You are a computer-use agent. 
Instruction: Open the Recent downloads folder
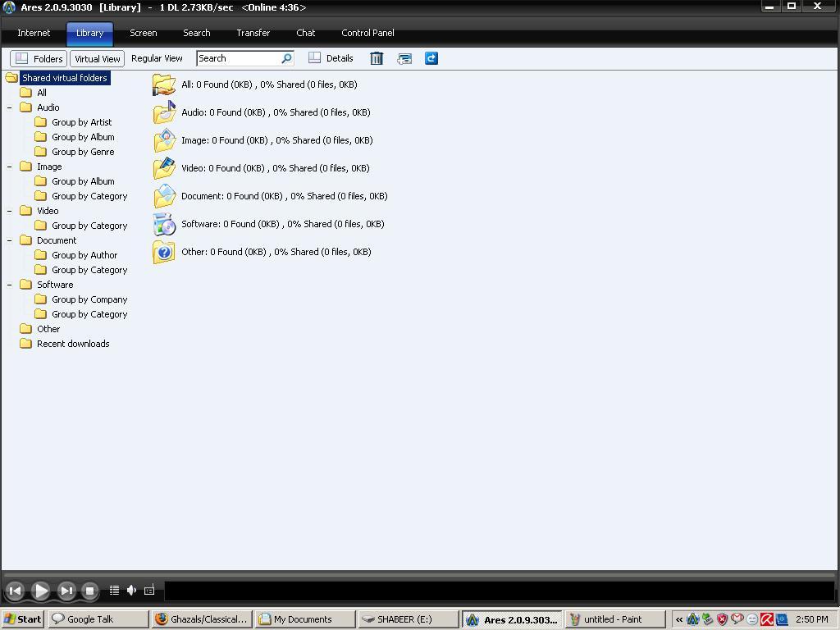point(73,344)
